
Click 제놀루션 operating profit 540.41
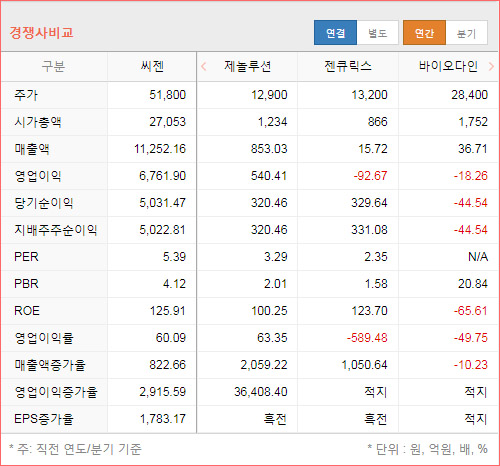coord(269,176)
